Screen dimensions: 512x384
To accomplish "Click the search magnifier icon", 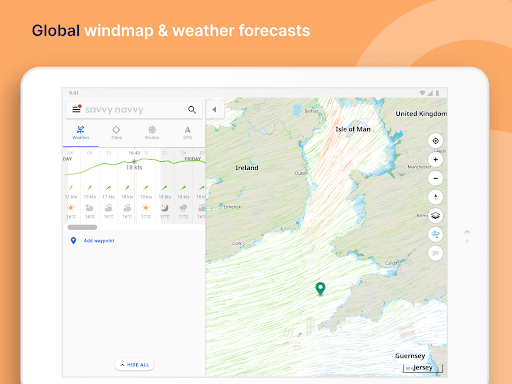I will coord(192,110).
